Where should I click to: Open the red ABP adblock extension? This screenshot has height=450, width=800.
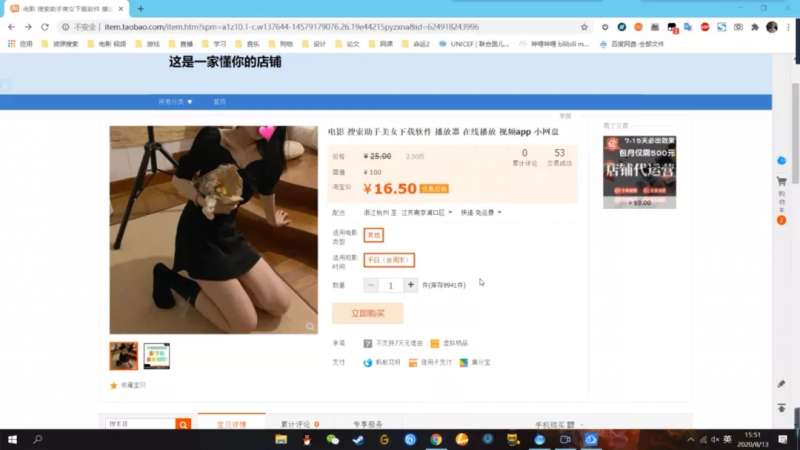click(705, 27)
